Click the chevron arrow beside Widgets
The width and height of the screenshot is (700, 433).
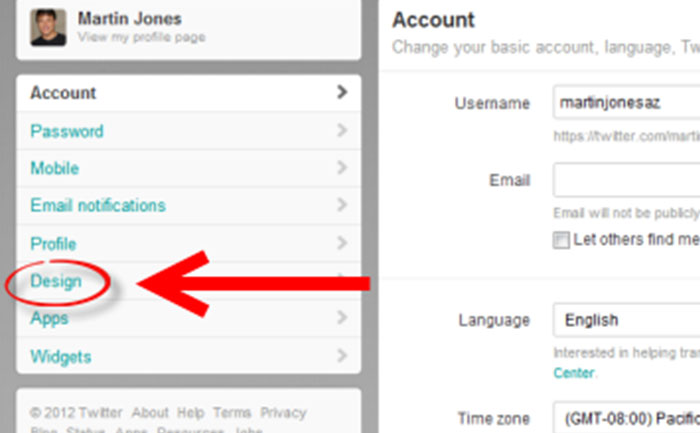coord(342,356)
